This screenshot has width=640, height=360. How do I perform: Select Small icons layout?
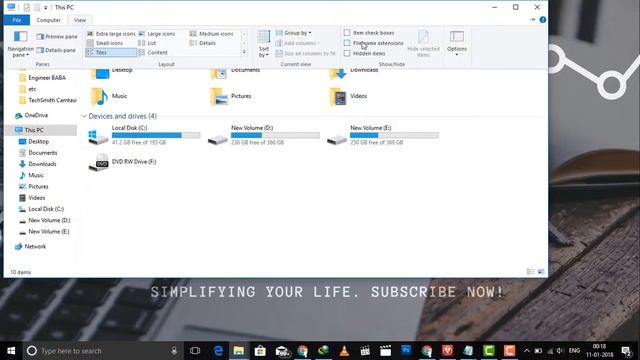coord(105,43)
